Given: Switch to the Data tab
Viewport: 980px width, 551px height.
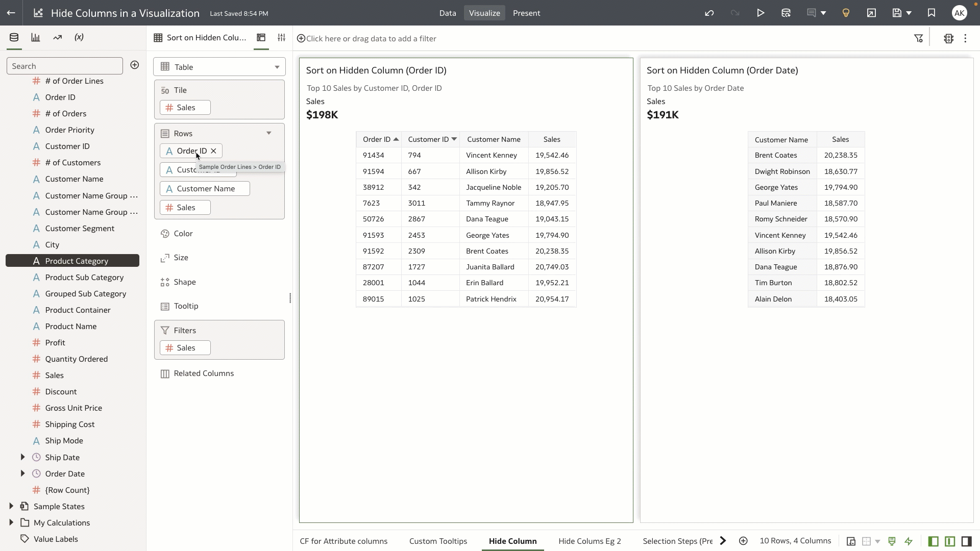Looking at the screenshot, I should pyautogui.click(x=448, y=13).
